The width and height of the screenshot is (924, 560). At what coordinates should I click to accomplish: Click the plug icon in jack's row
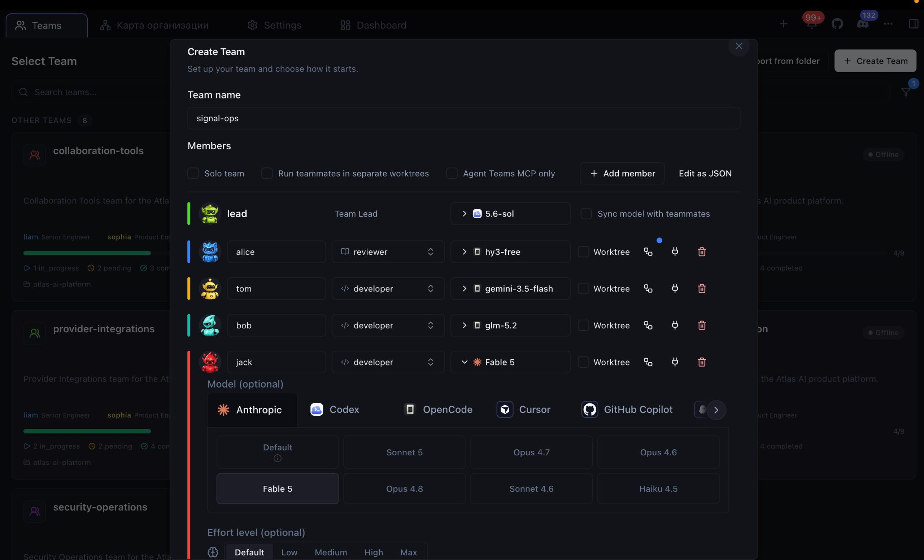pos(675,362)
